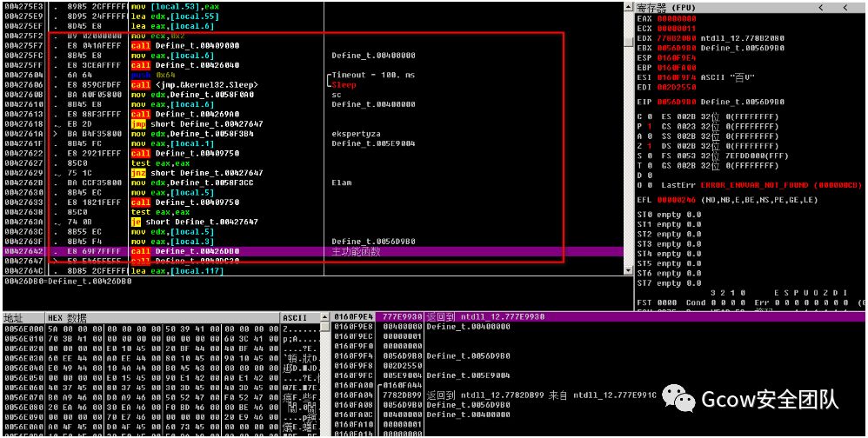This screenshot has width=868, height=438.
Task: Select the EDX register line ntdll_12
Action: pos(711,38)
